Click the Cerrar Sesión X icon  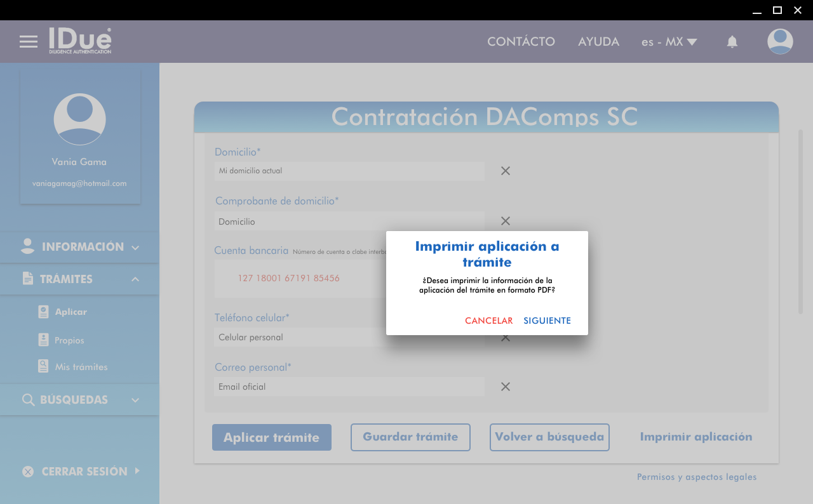(x=28, y=472)
